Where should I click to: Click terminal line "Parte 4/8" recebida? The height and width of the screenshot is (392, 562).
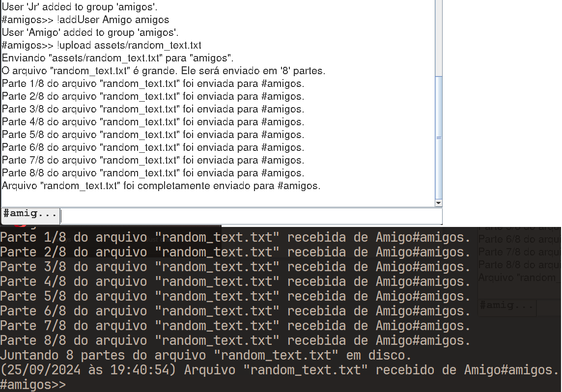pos(235,281)
